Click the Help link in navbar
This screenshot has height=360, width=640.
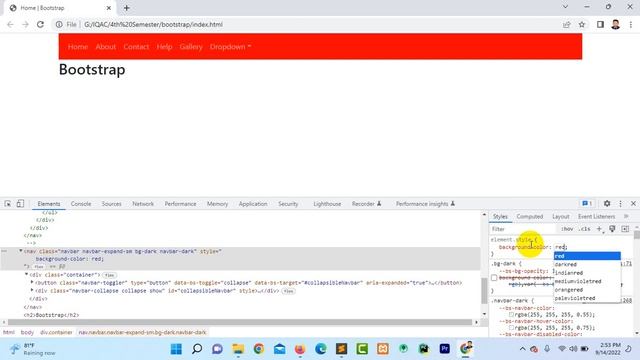point(164,47)
